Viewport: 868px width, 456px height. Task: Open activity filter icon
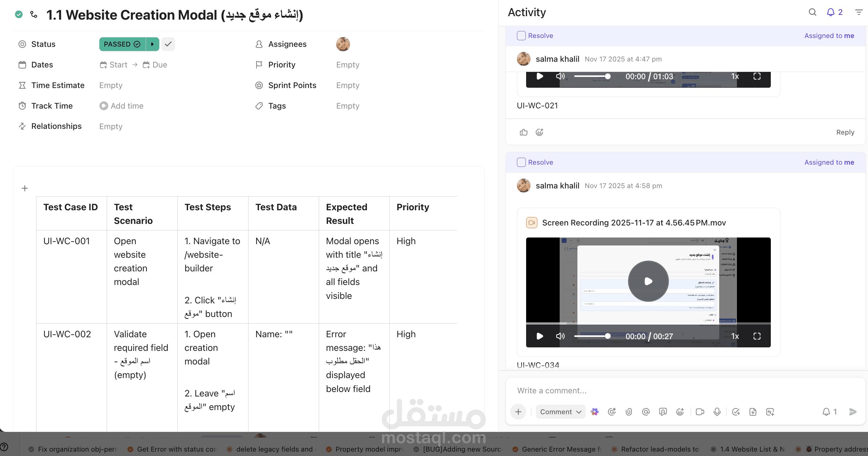point(858,12)
